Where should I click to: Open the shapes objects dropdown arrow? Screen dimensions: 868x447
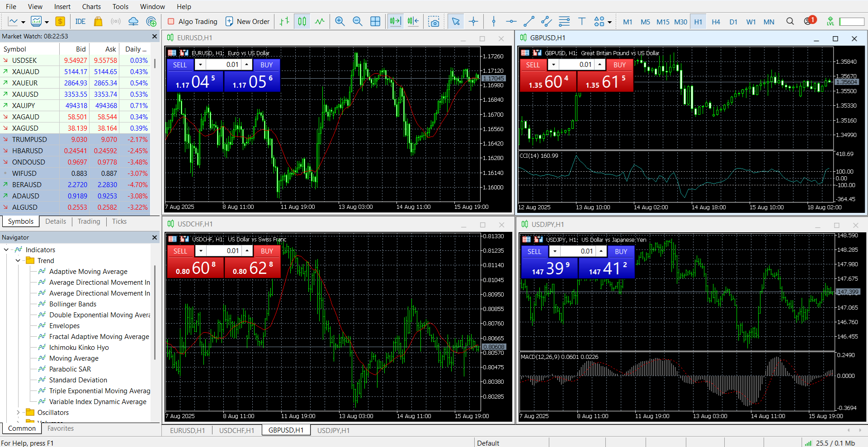[x=609, y=22]
